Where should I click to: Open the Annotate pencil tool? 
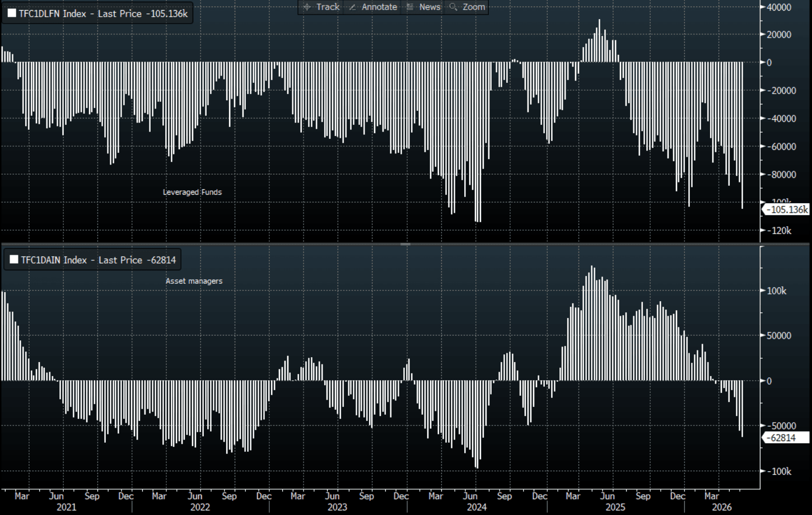click(x=373, y=7)
